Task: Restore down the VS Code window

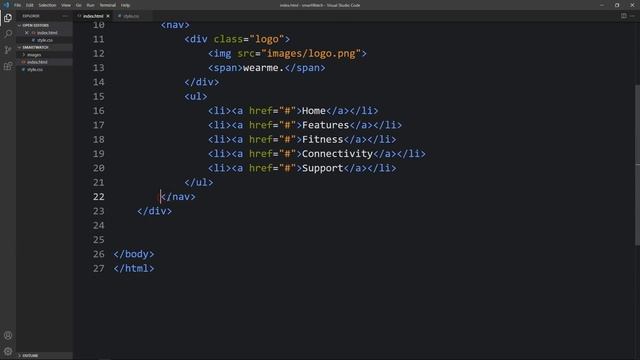Action: pyautogui.click(x=617, y=5)
